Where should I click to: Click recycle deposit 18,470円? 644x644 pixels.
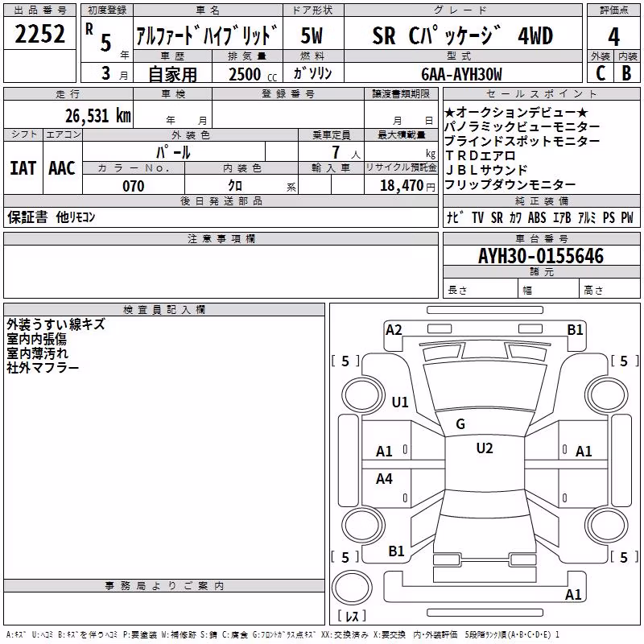(x=407, y=186)
